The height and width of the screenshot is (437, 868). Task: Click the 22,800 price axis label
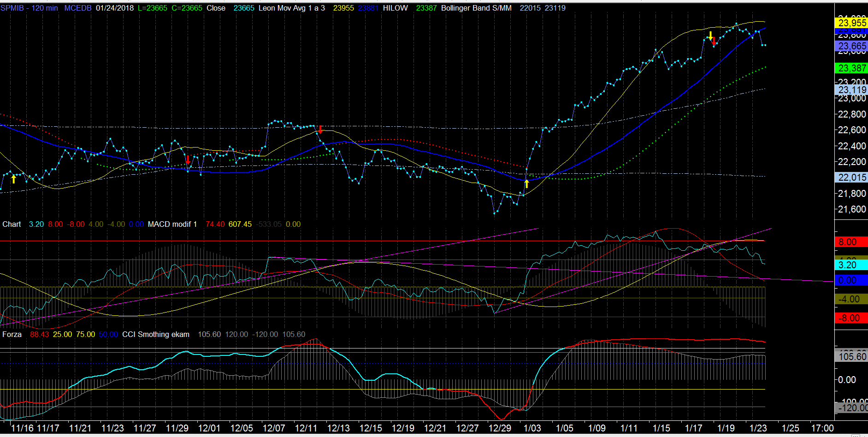pyautogui.click(x=852, y=114)
